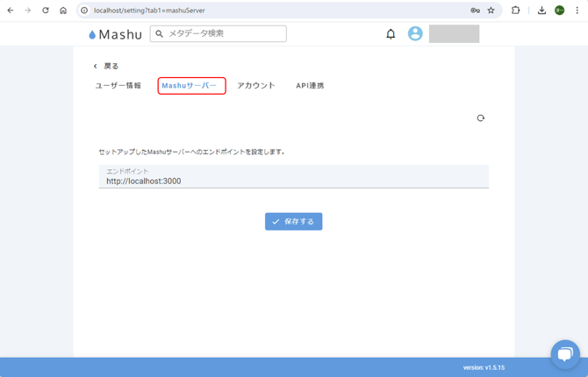
Task: Reload the page in the browser
Action: (x=46, y=11)
